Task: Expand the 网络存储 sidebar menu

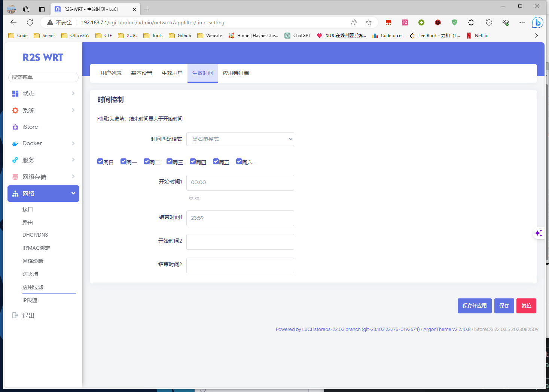Action: click(43, 177)
